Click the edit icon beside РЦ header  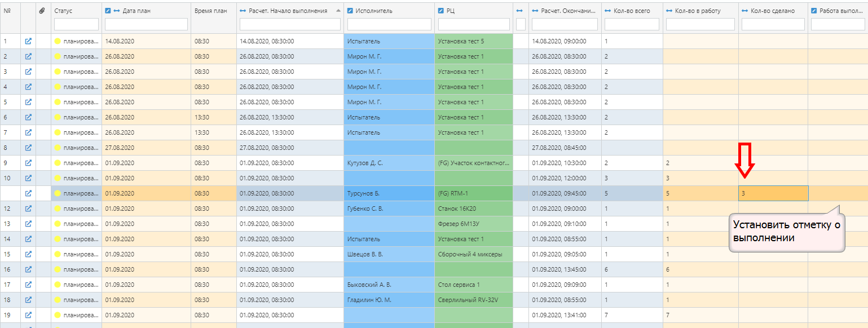(x=440, y=11)
